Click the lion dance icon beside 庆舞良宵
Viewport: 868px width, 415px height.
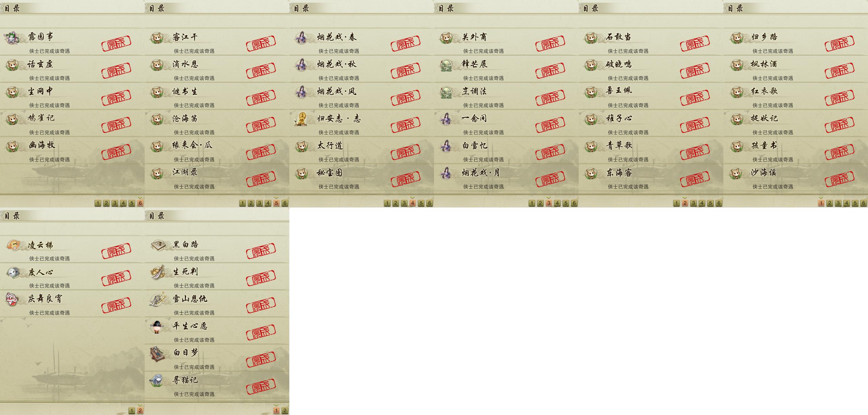12,299
